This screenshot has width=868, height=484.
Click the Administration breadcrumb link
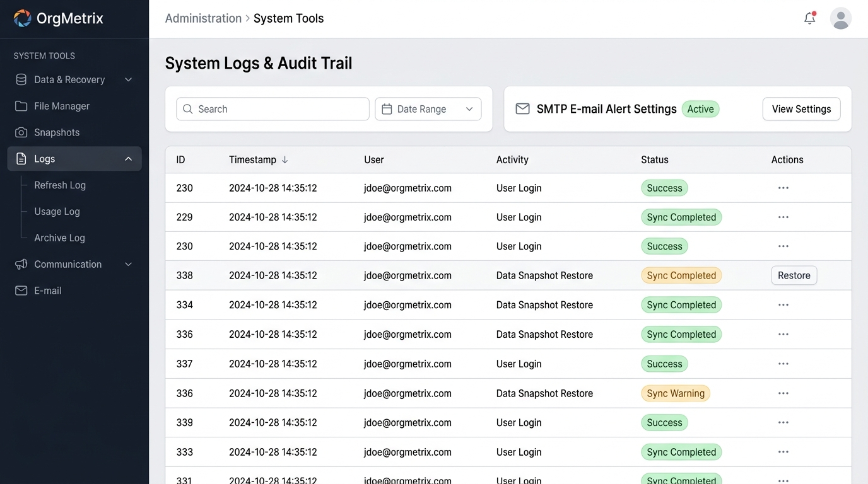203,18
